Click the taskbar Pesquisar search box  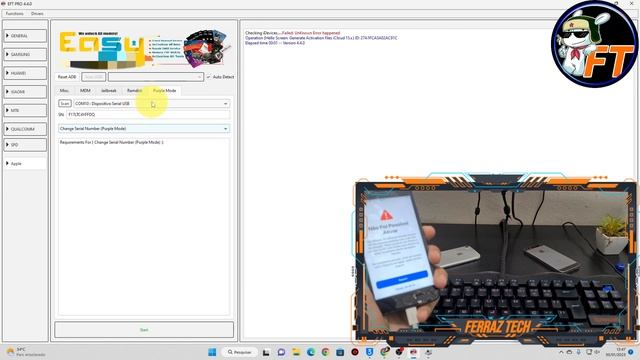(x=240, y=352)
